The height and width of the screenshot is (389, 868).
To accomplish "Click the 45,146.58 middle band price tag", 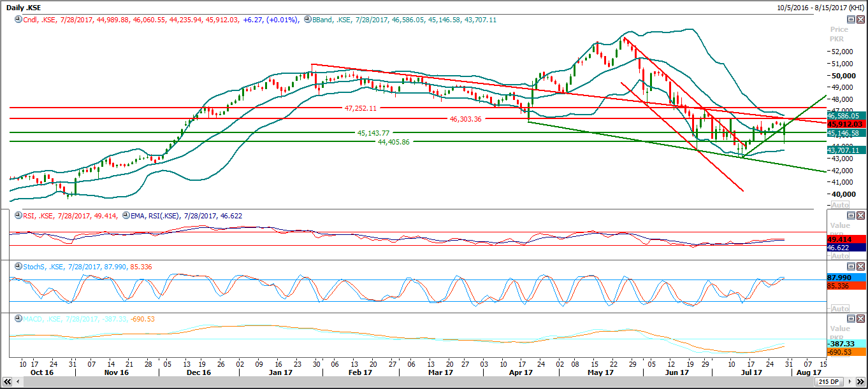I will click(846, 133).
